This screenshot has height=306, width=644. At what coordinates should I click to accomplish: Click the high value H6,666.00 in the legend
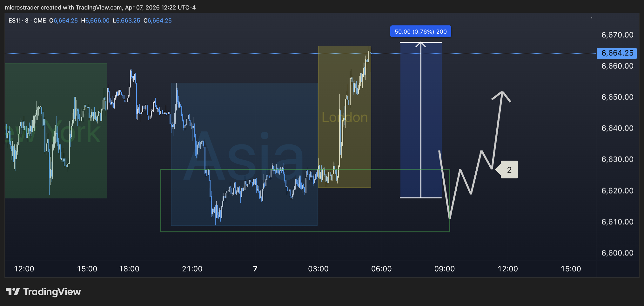pos(95,21)
